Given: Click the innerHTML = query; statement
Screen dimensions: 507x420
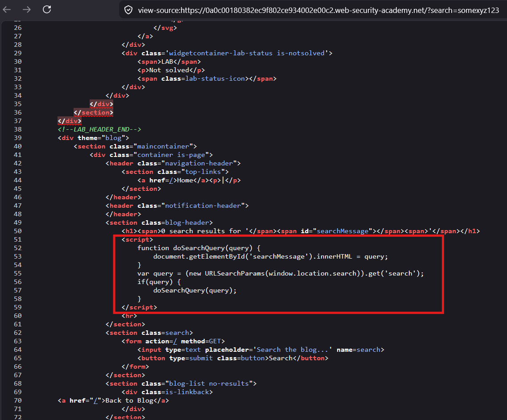Looking at the screenshot, I should click(x=352, y=257).
